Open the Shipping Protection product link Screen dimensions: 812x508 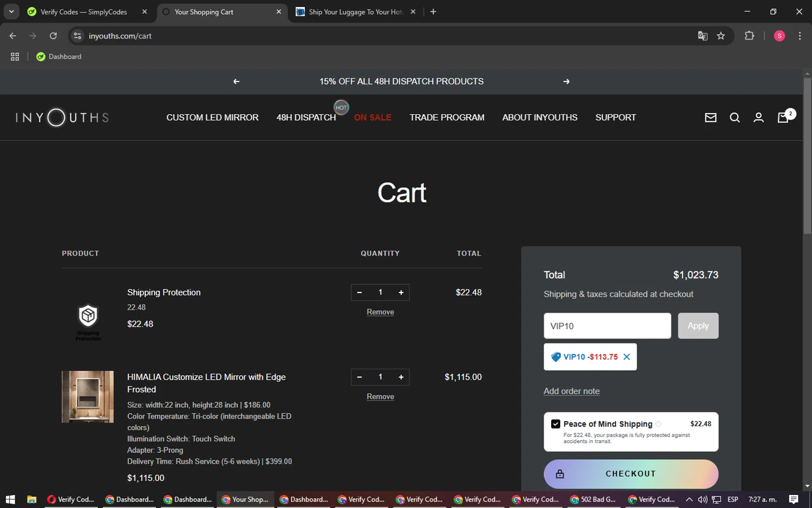[x=163, y=292]
